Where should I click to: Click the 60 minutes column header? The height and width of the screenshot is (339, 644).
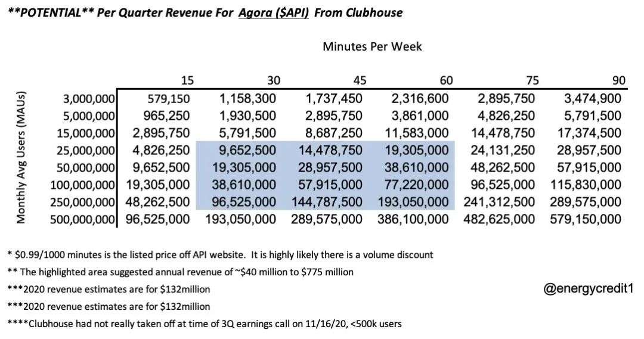click(446, 80)
